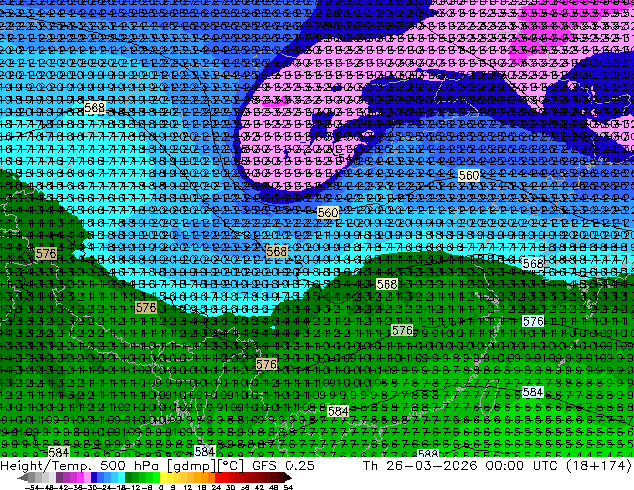Select the '(18+174)' forecast hour text
This screenshot has height=490, width=634.
click(x=600, y=465)
